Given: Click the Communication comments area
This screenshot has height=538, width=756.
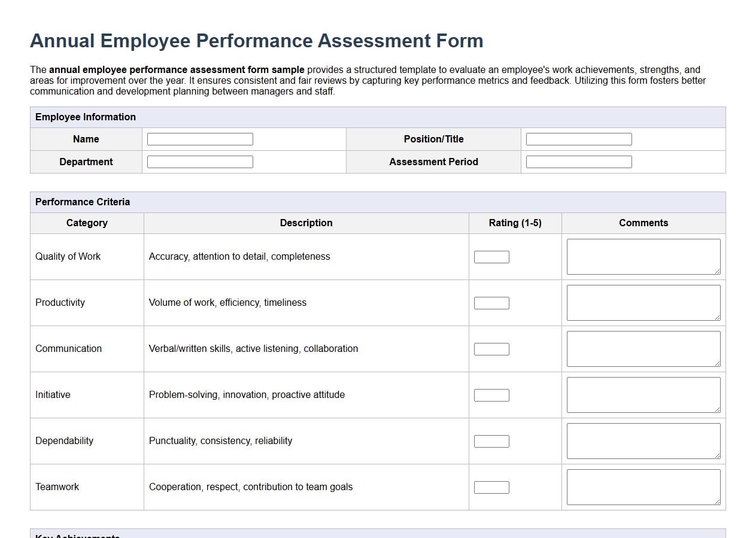Looking at the screenshot, I should tap(643, 348).
